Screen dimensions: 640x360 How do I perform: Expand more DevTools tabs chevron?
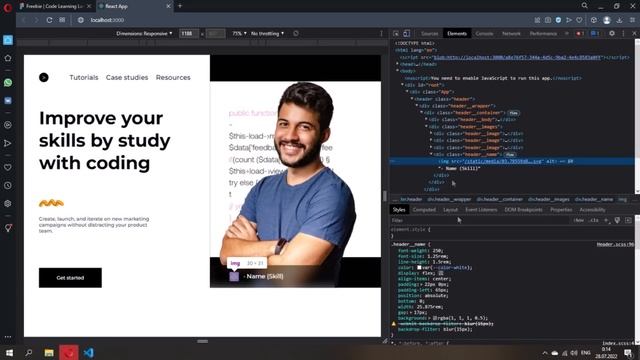point(567,33)
